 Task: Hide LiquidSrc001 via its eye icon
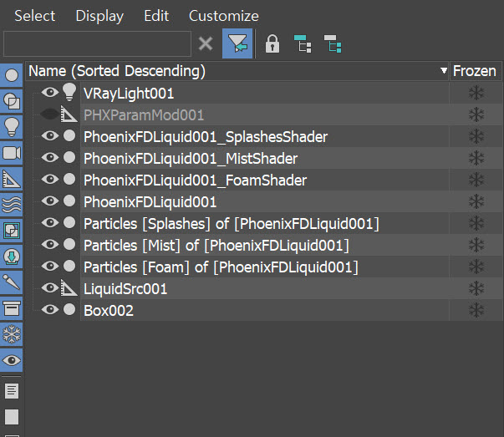50,287
